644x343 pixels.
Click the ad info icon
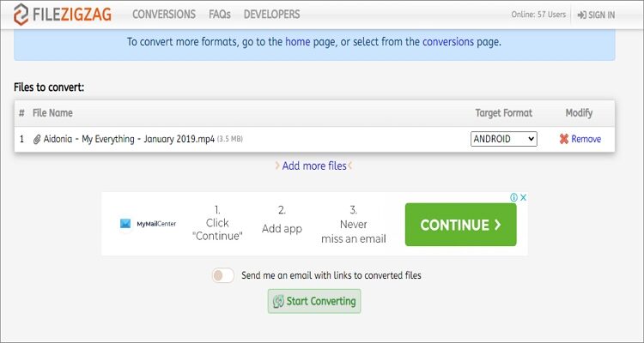[x=513, y=197]
